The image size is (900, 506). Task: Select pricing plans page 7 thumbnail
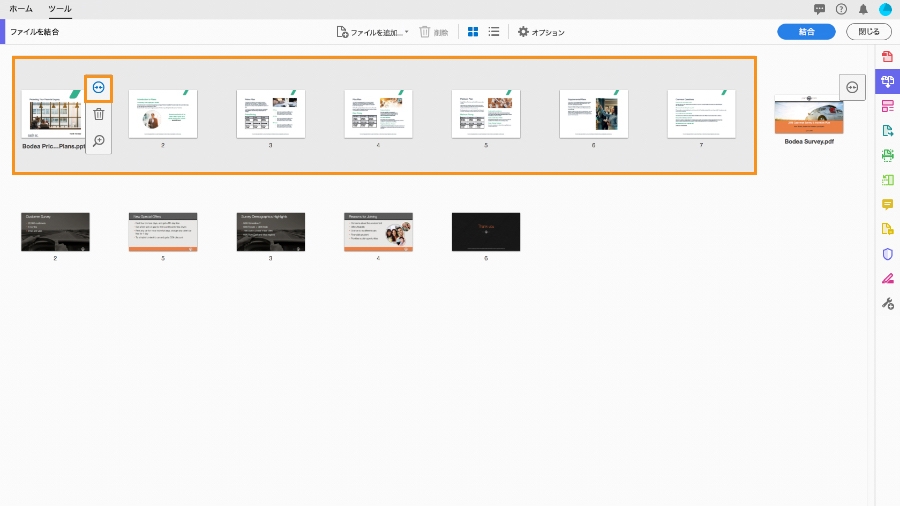[701, 114]
